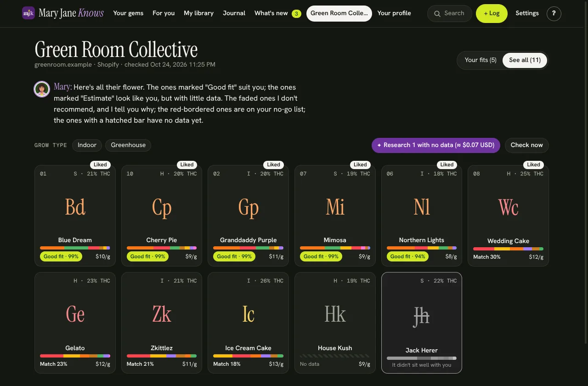Viewport: 588px width, 386px height.
Task: Click into the Search field
Action: 450,14
